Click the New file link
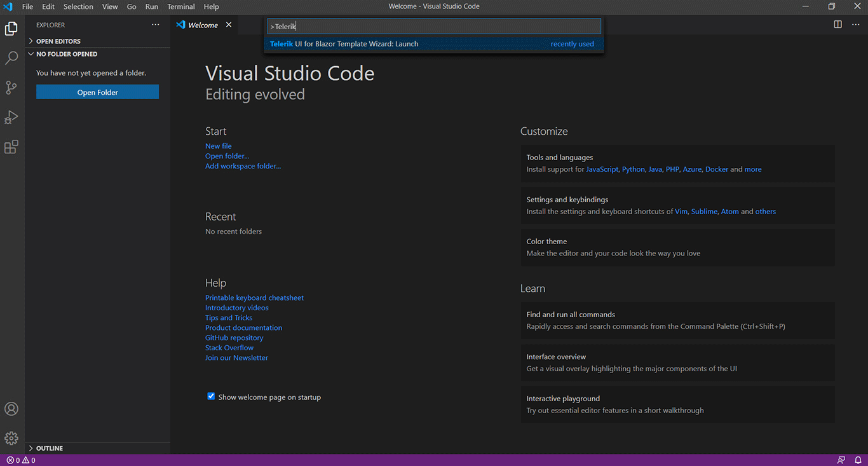This screenshot has width=868, height=466. [x=218, y=146]
